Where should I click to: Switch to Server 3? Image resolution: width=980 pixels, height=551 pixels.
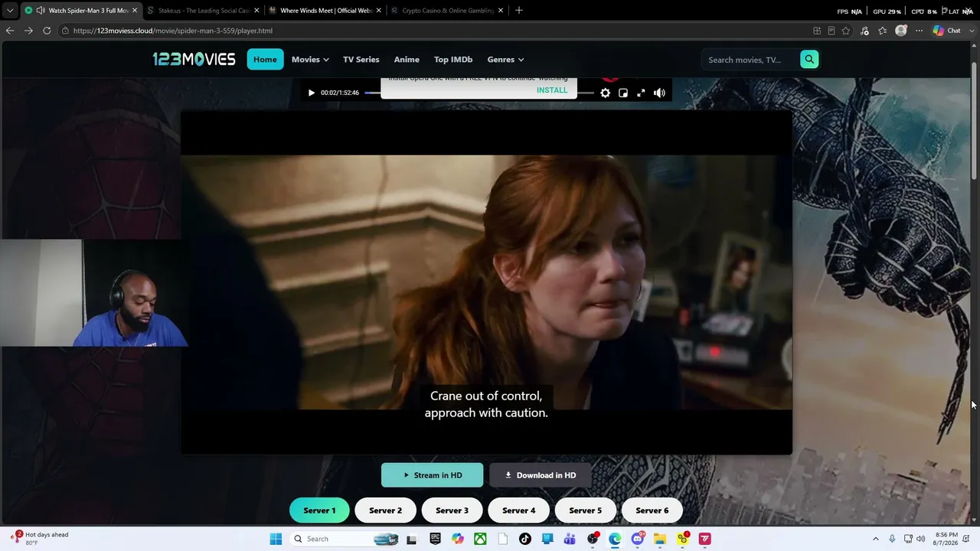coord(452,510)
